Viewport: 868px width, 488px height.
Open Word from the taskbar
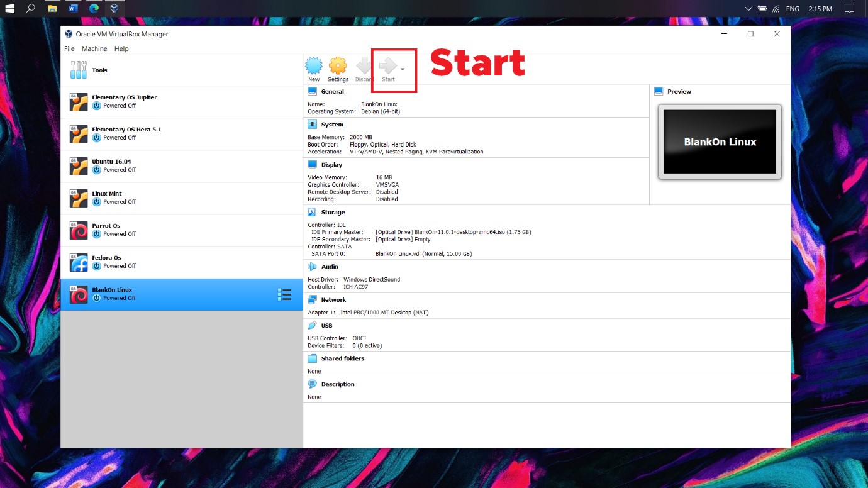click(73, 9)
